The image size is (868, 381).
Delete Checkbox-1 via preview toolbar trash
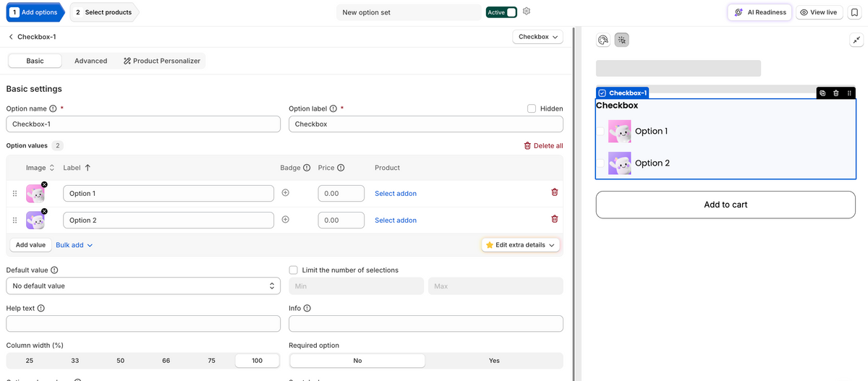click(836, 93)
